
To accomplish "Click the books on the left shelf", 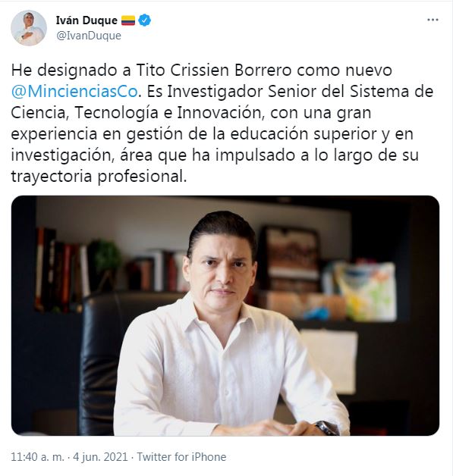I will pos(62,270).
